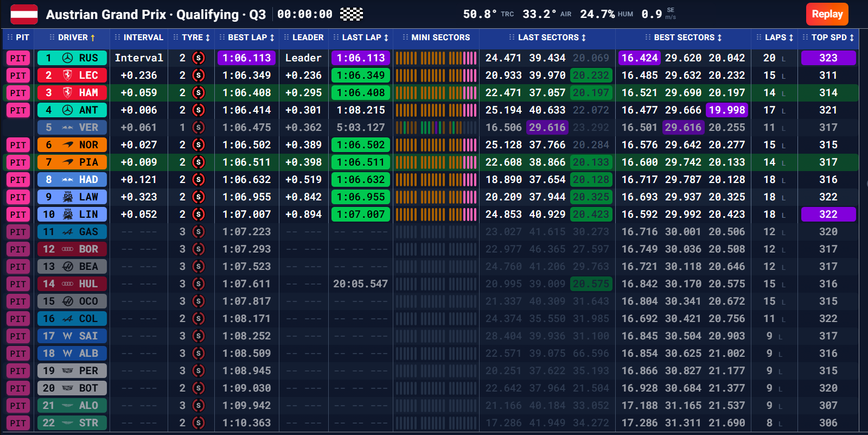The height and width of the screenshot is (435, 868).
Task: Click the PIT badge for Verstappen's row neighbor HAM
Action: coord(18,93)
